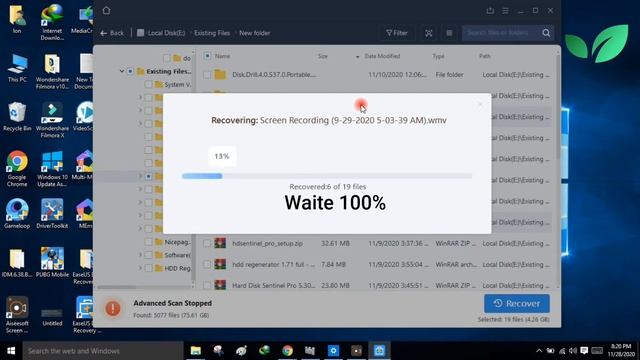Open the share icon in title bar
Image resolution: width=640 pixels, height=360 pixels.
(x=490, y=11)
